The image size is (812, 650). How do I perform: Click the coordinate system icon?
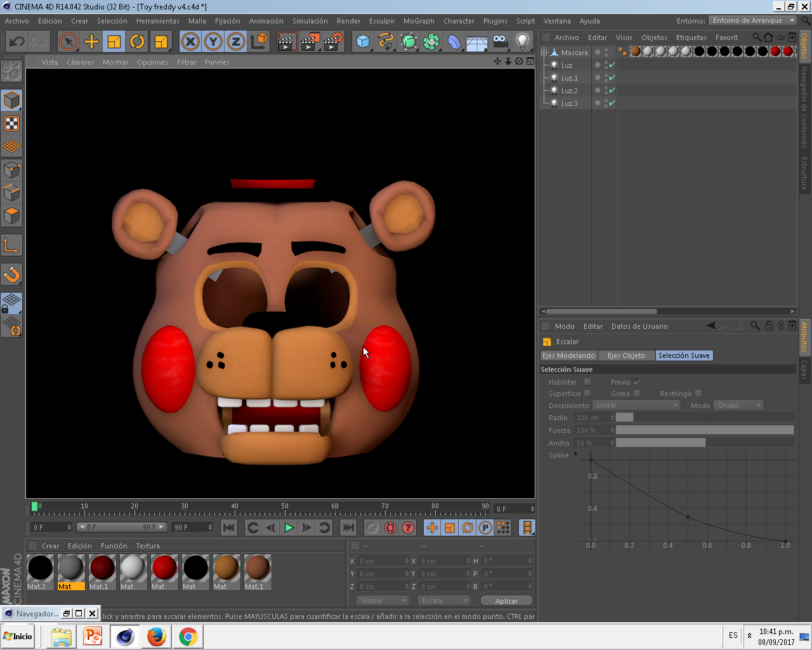click(x=259, y=42)
